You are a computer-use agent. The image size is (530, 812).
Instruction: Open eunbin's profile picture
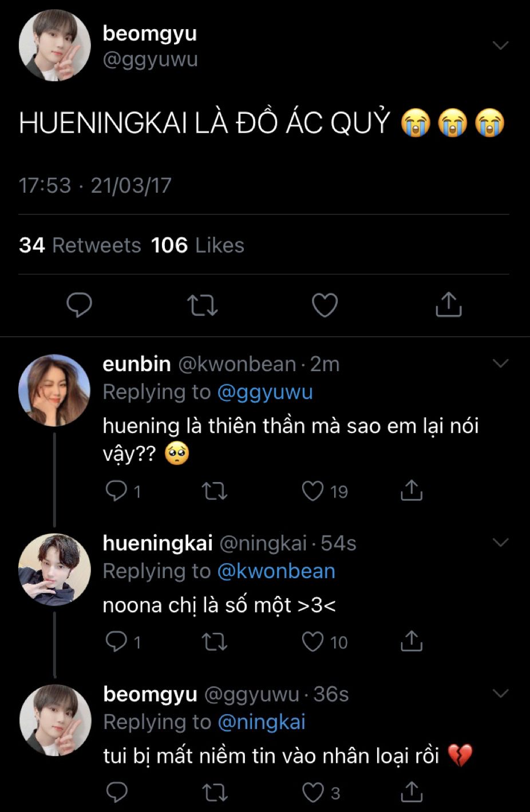(54, 390)
